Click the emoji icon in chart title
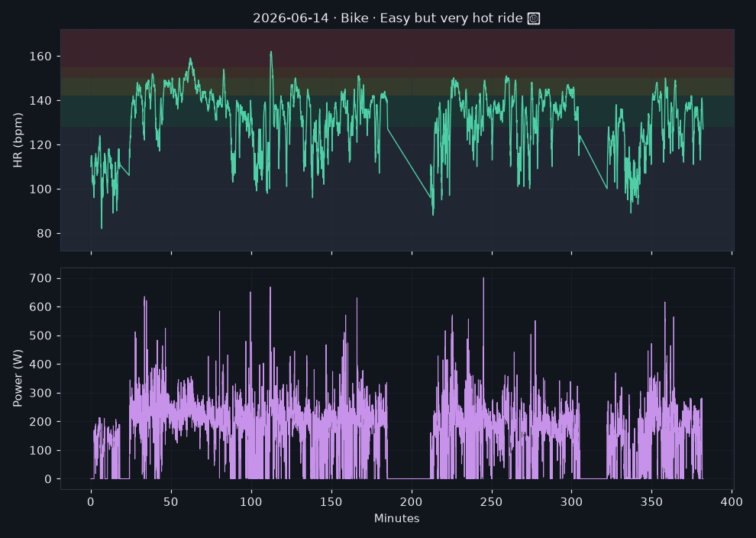The height and width of the screenshot is (538, 756). pyautogui.click(x=534, y=19)
